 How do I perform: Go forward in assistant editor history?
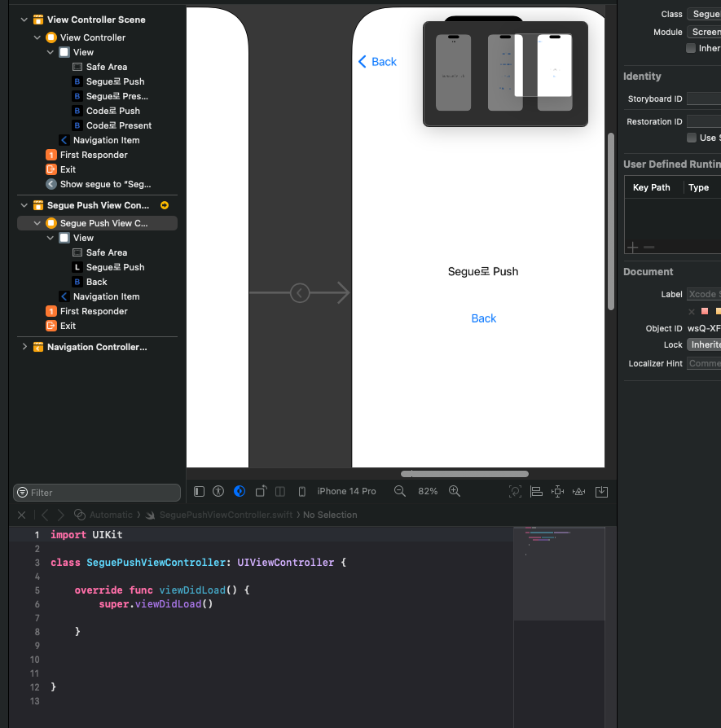tap(61, 515)
